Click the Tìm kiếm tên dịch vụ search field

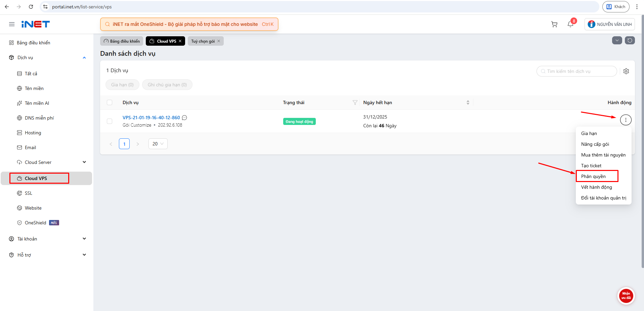(576, 71)
